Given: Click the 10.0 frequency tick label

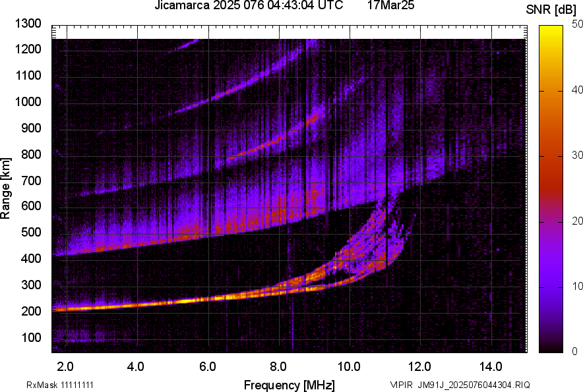Looking at the screenshot, I should pyautogui.click(x=349, y=367).
